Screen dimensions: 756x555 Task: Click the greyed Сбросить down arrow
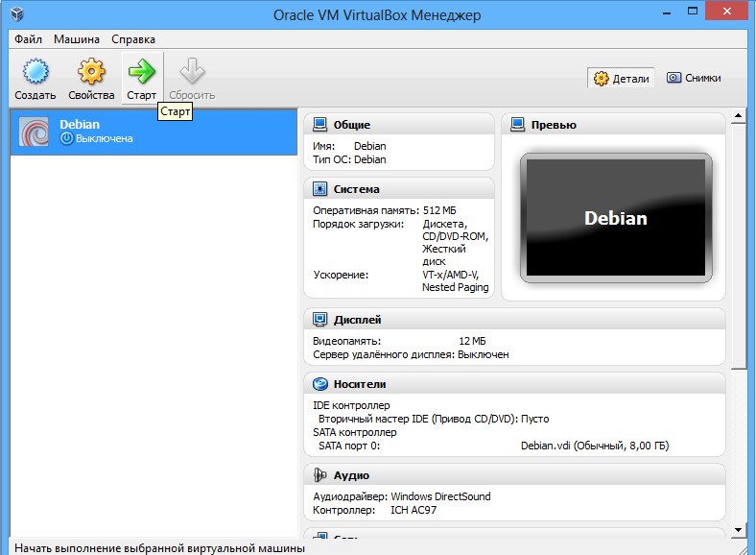pos(192,72)
